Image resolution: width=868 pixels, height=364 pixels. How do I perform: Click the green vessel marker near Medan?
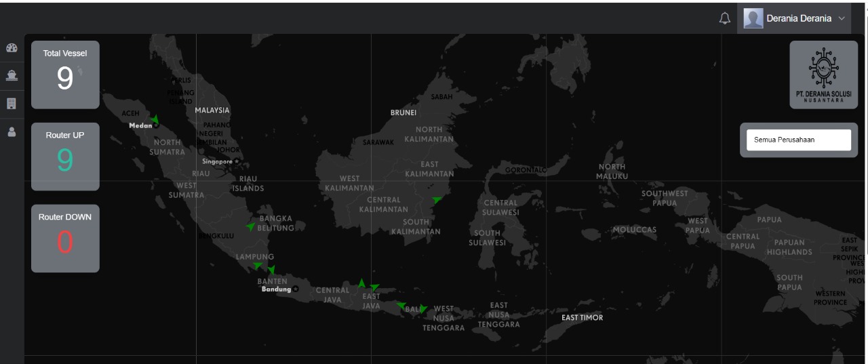(155, 119)
